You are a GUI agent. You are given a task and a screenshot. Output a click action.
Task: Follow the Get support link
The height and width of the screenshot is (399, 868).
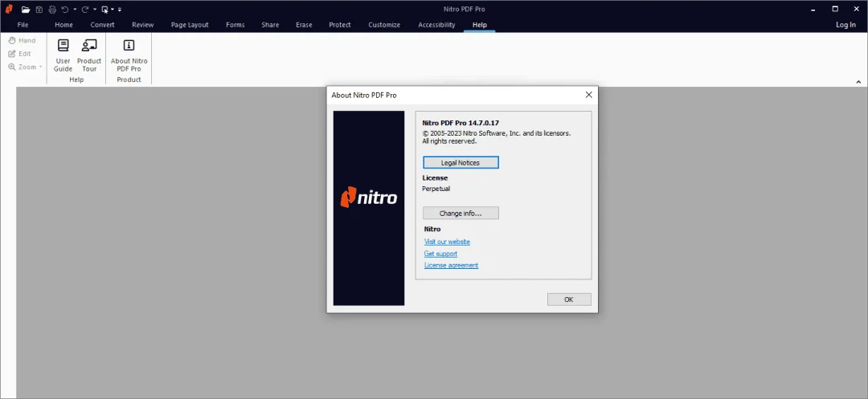coord(440,254)
